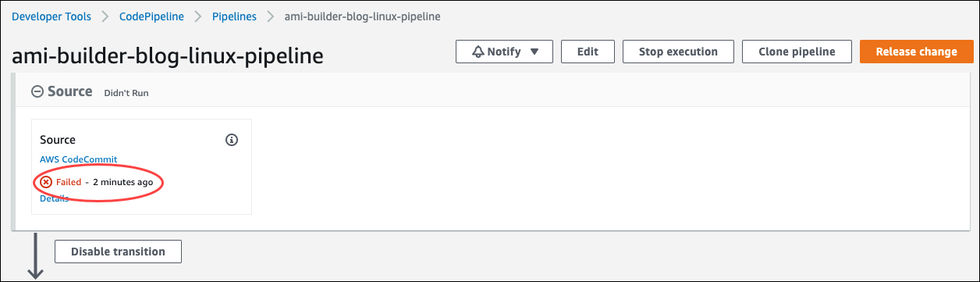Click the Source stage header title
The height and width of the screenshot is (282, 980).
(70, 91)
